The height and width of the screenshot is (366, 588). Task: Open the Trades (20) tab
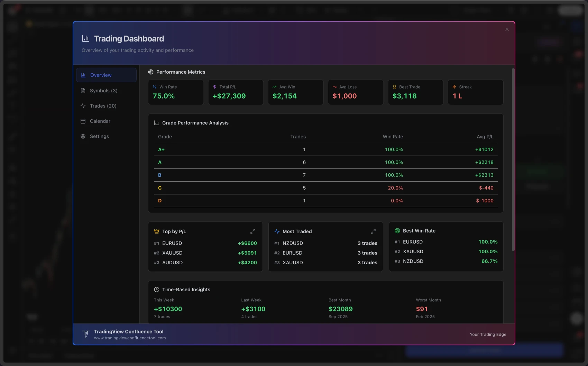pos(103,106)
